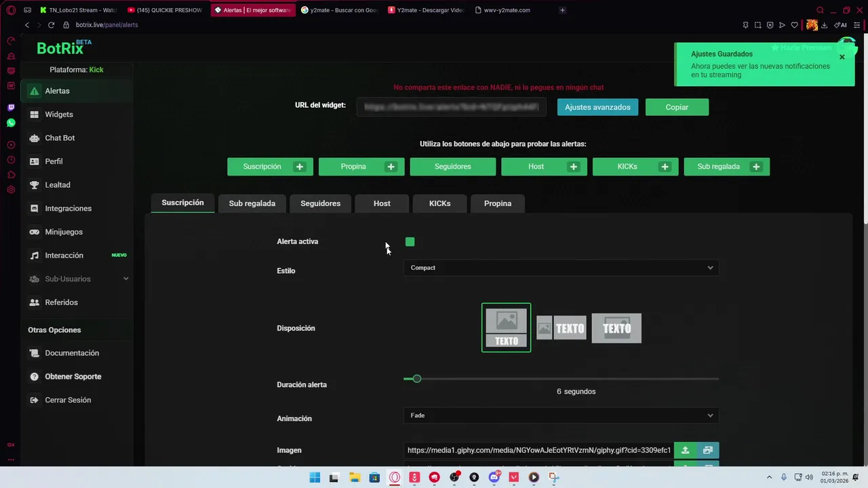Click the Perfil card icon
Image resolution: width=868 pixels, height=488 pixels.
click(x=34, y=161)
